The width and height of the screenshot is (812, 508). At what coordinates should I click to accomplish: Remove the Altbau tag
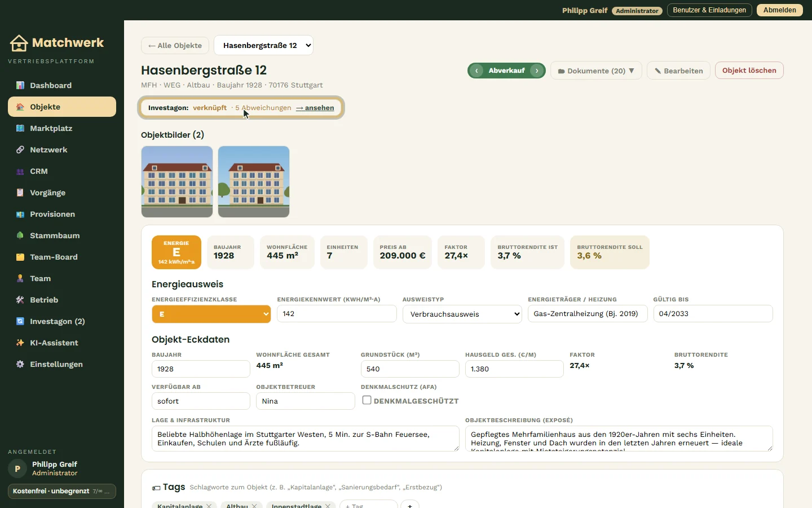254,506
